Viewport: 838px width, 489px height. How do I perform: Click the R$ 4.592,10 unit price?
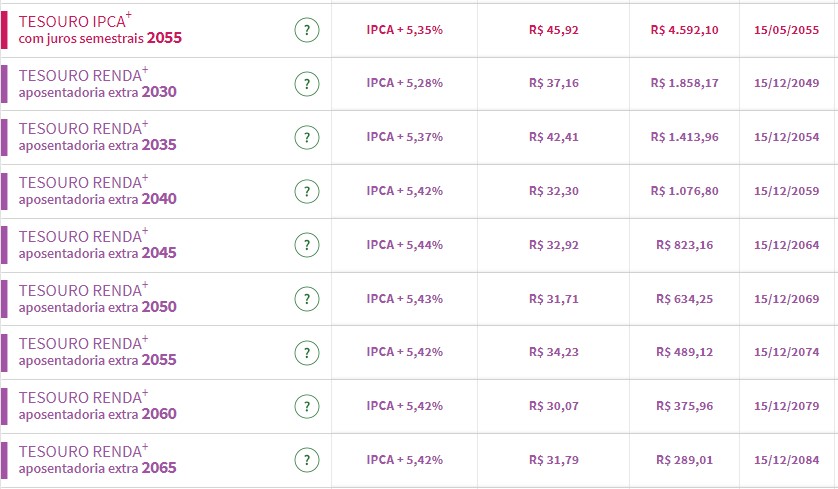pyautogui.click(x=684, y=30)
